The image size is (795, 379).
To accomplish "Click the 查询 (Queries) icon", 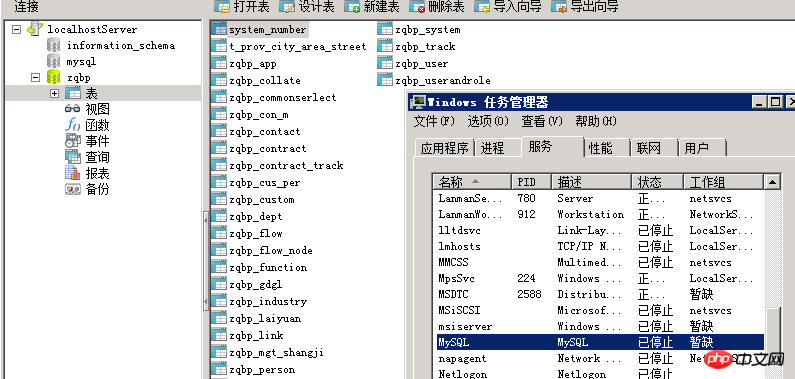I will pyautogui.click(x=73, y=157).
